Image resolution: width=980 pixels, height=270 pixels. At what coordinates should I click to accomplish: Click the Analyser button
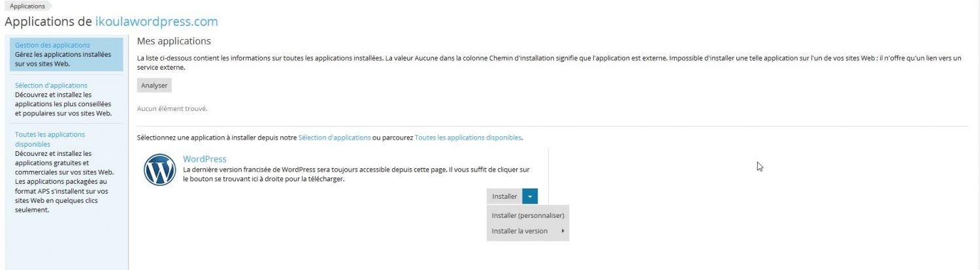(154, 85)
